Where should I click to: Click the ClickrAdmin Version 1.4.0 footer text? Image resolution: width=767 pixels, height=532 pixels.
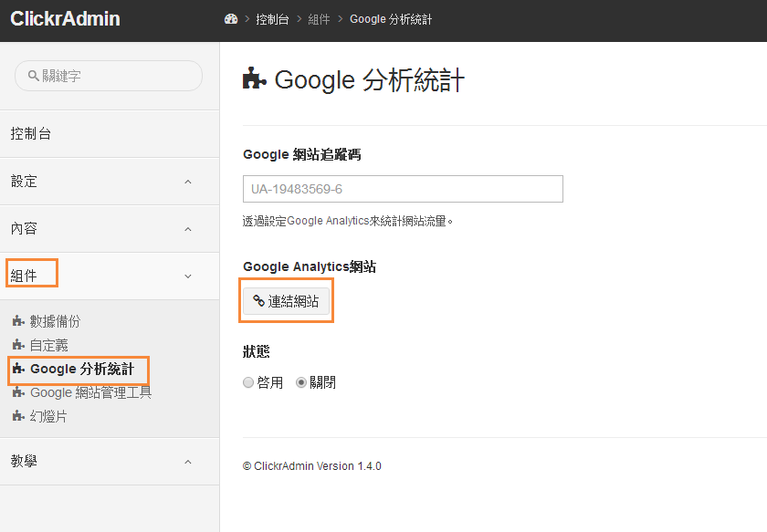point(312,466)
